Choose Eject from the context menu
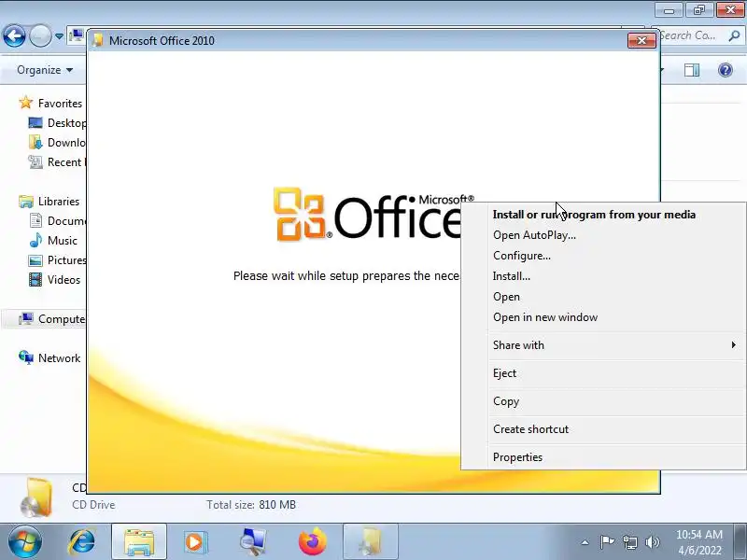 click(504, 373)
